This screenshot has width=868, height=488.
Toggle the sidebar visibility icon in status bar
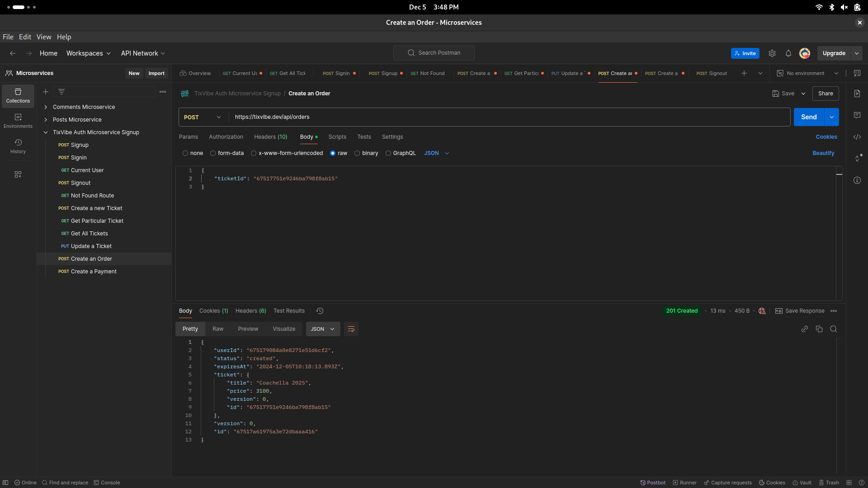(x=5, y=483)
